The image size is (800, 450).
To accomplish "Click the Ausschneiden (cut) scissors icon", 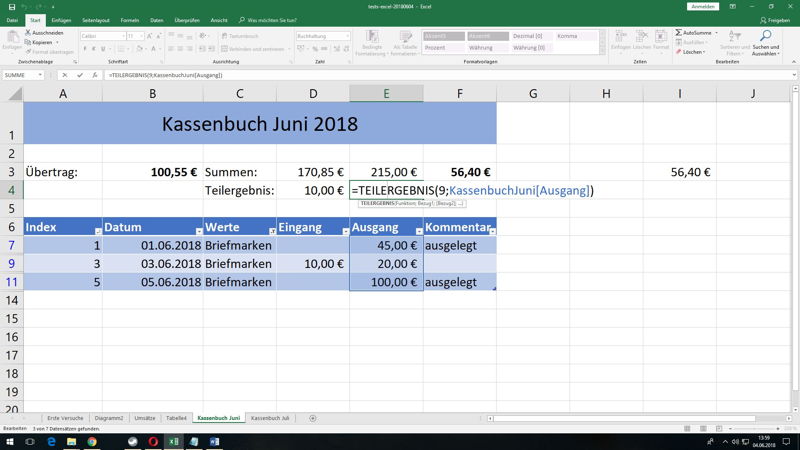I will click(x=29, y=33).
